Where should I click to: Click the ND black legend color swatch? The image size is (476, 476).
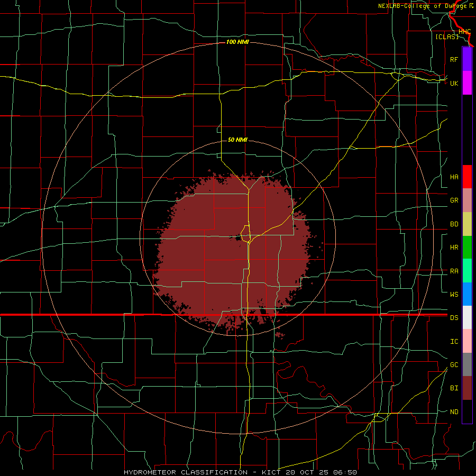(x=467, y=411)
